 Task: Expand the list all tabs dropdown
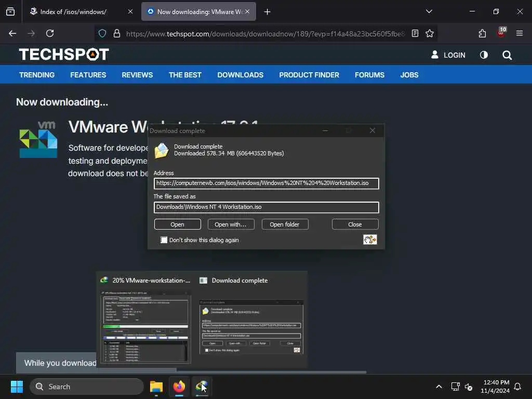coord(429,11)
